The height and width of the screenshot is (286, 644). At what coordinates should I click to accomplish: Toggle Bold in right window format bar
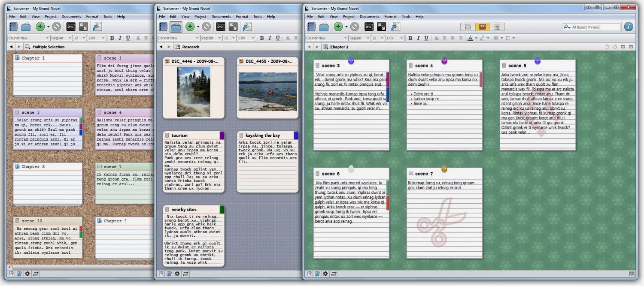[410, 38]
